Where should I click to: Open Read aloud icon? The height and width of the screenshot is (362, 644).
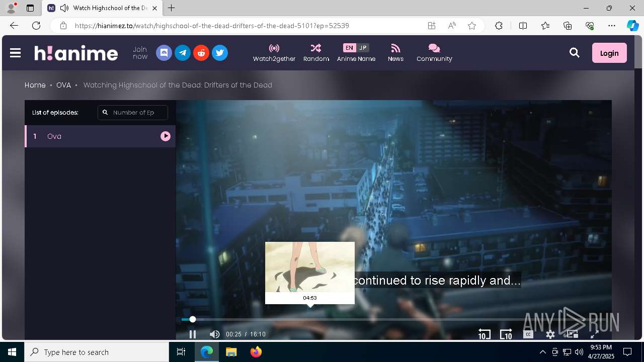pyautogui.click(x=452, y=26)
